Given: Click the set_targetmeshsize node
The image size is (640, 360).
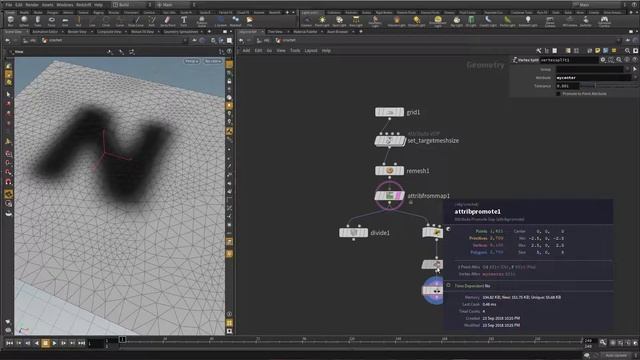Looking at the screenshot, I should 389,141.
